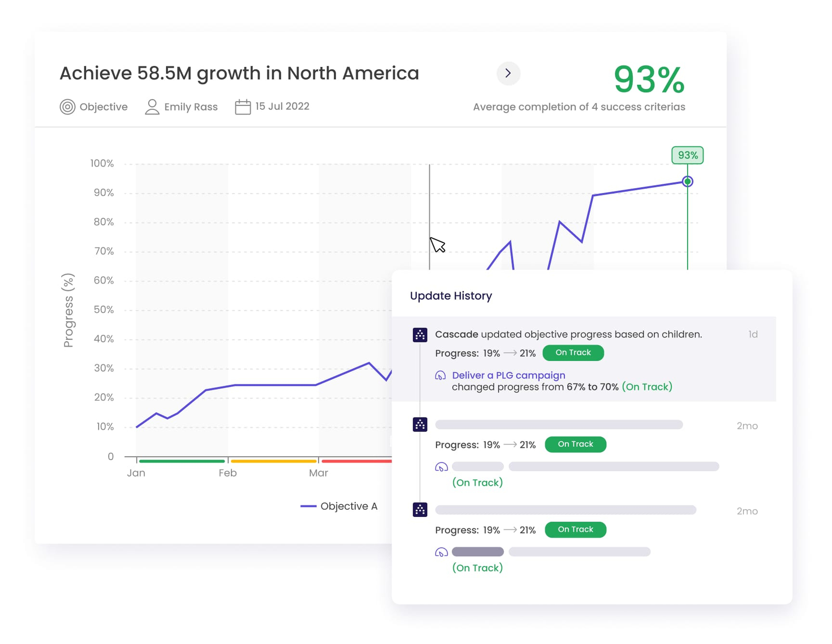Click the chevron arrow next to objective title
The width and height of the screenshot is (832, 644).
(508, 73)
